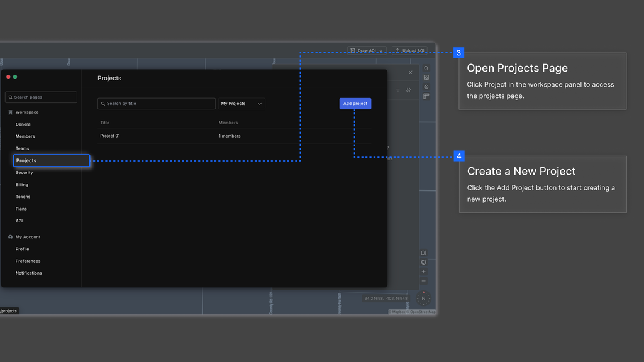Click the 1 members cell
The height and width of the screenshot is (362, 644).
[230, 136]
